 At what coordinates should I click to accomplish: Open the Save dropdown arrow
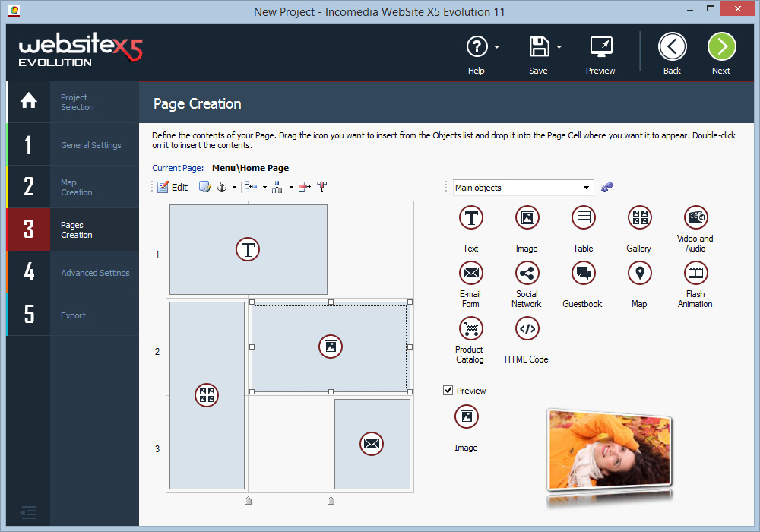[x=559, y=46]
